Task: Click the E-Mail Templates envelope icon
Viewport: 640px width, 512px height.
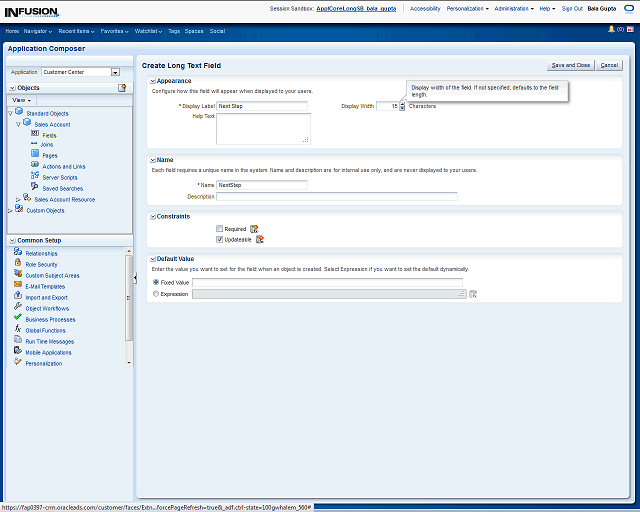Action: coord(18,286)
